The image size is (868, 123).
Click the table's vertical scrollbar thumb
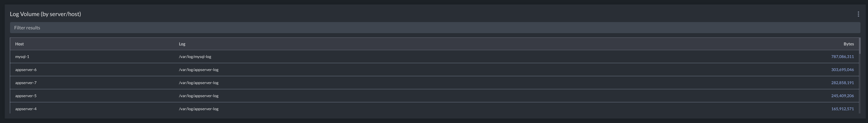[x=859, y=46]
